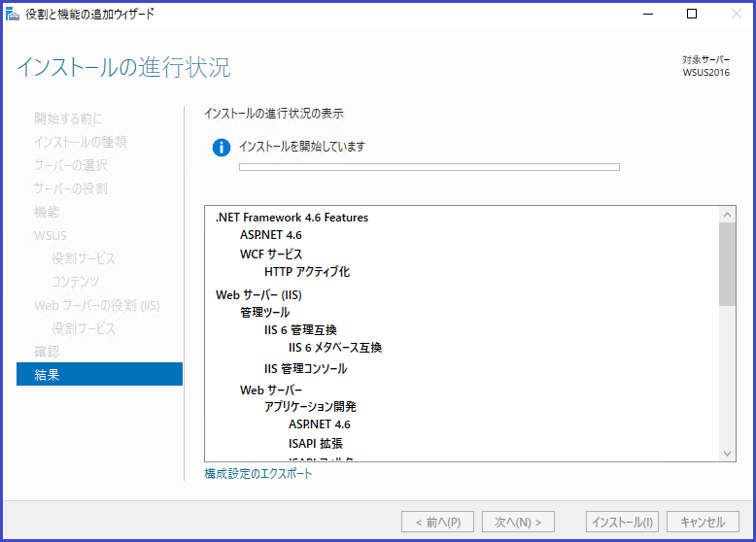Click ASP.NET 4.6 under アプリケーション開発

pyautogui.click(x=319, y=424)
